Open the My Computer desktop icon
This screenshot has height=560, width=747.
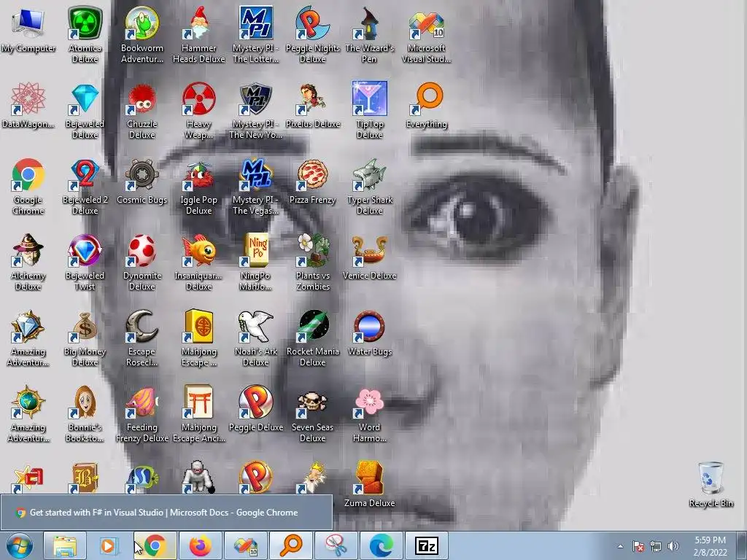click(x=28, y=31)
